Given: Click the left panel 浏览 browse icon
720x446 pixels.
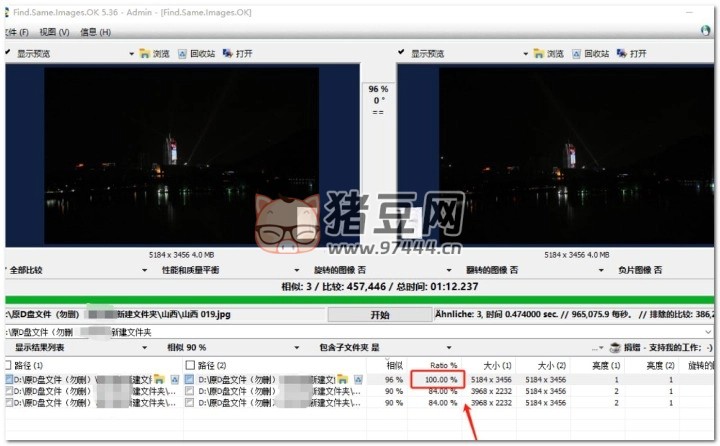Looking at the screenshot, I should [145, 53].
